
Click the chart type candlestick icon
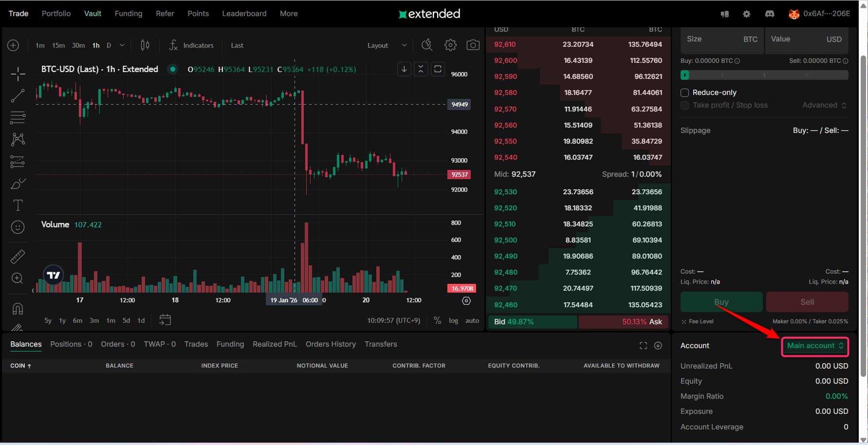pos(145,45)
